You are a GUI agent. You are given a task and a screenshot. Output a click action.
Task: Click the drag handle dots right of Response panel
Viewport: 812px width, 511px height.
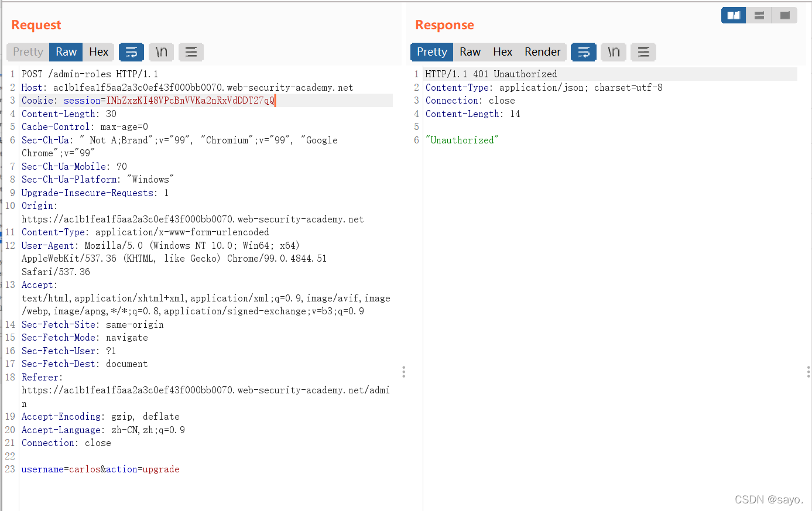[808, 372]
